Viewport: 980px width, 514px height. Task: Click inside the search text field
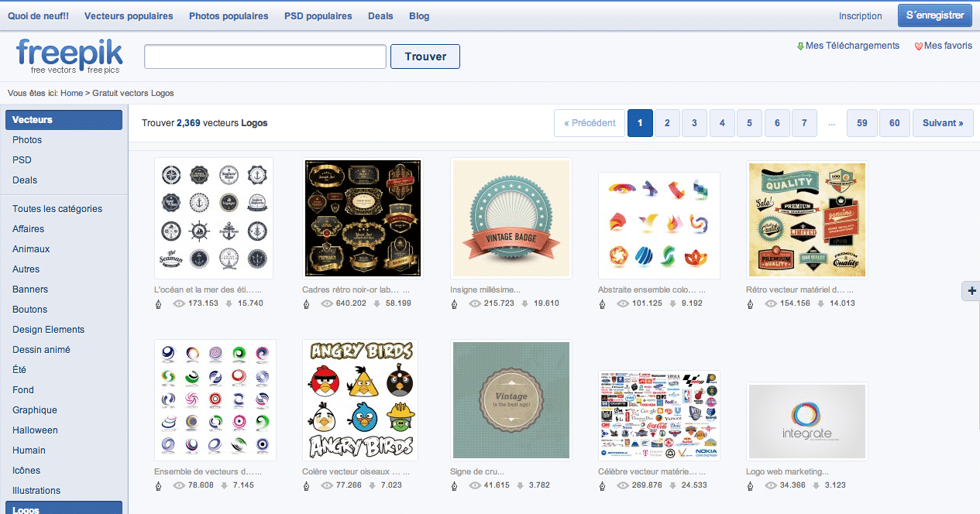point(265,57)
